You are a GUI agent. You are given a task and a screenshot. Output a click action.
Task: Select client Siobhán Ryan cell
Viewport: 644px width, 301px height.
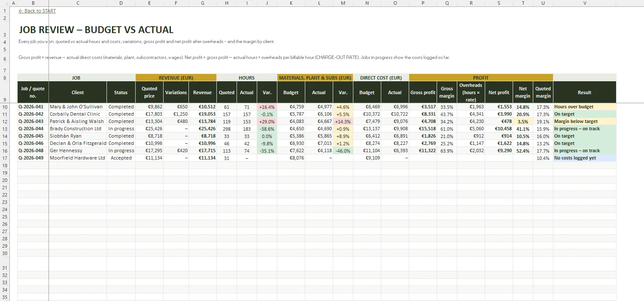coord(78,136)
